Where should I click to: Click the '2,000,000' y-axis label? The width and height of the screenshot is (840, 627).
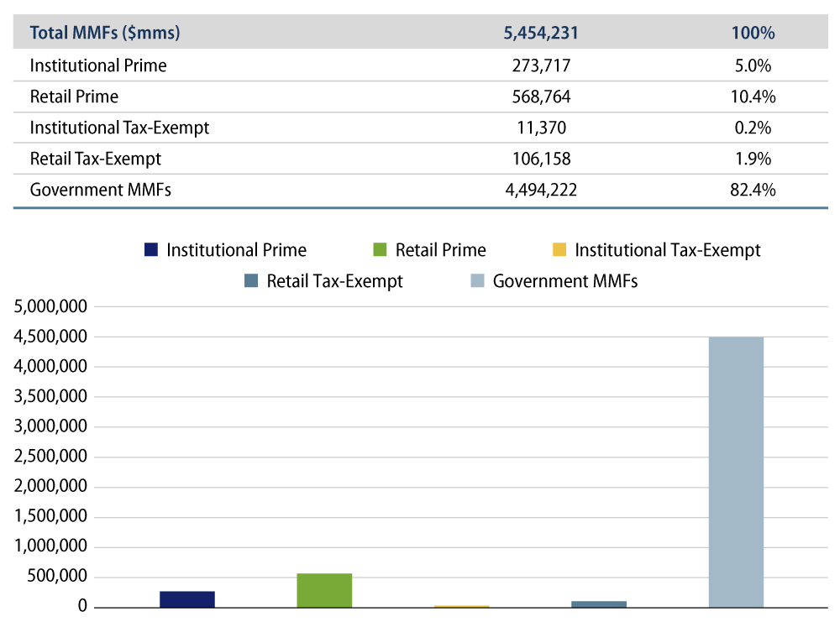tap(50, 486)
